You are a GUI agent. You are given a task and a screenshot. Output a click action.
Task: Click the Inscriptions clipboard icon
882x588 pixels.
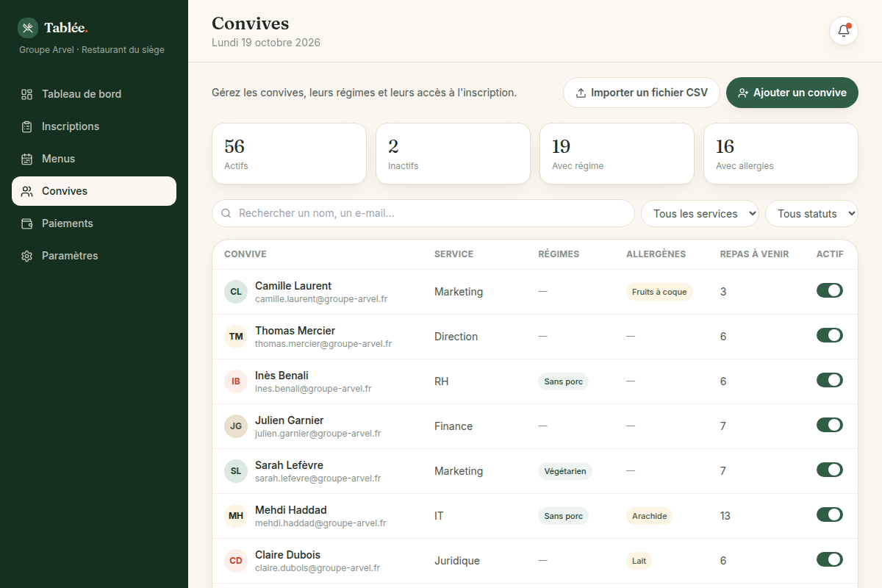coord(27,126)
